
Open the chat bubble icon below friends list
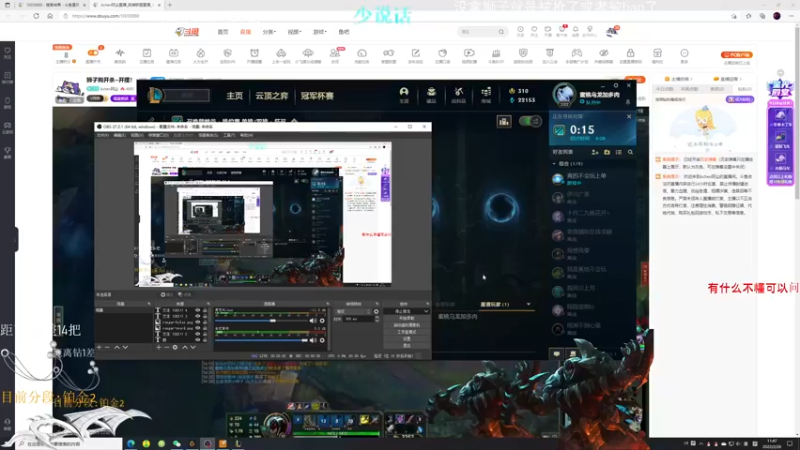pos(557,354)
